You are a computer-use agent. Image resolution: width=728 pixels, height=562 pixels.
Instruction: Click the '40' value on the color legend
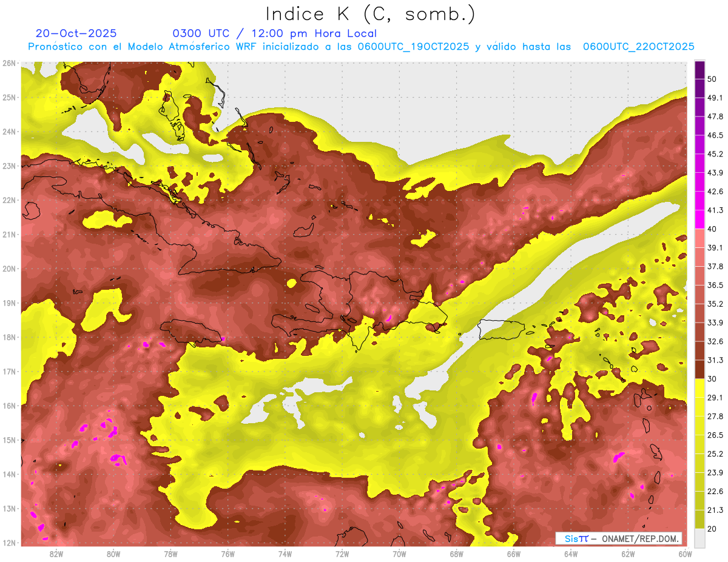(x=712, y=229)
